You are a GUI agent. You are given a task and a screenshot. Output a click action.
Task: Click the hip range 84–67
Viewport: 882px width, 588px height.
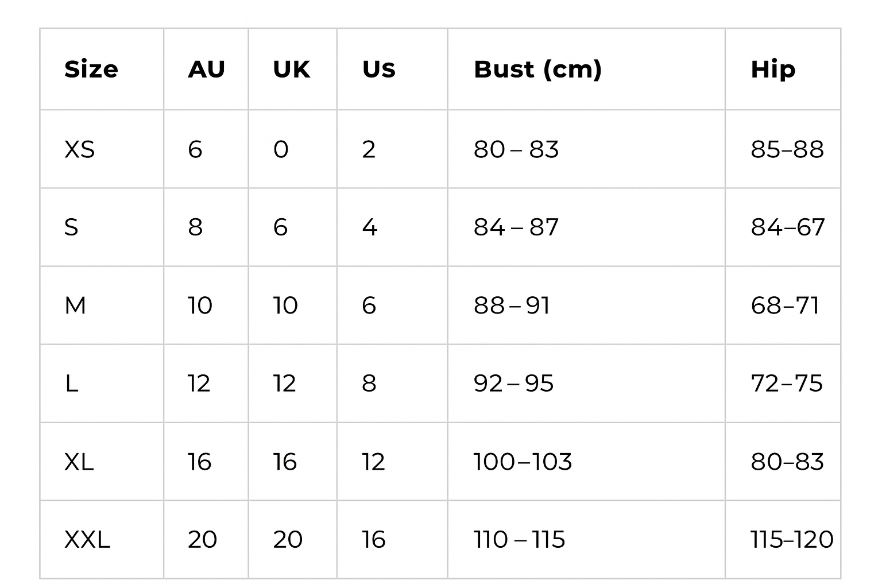tap(787, 227)
